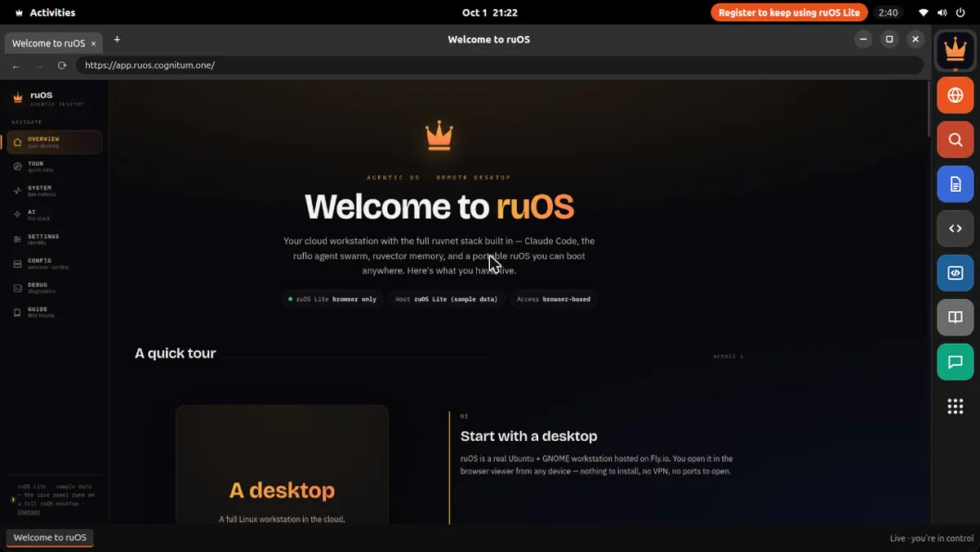Click the Upgrade link in the sidebar footer
Screen dimensions: 980x552
(28, 511)
